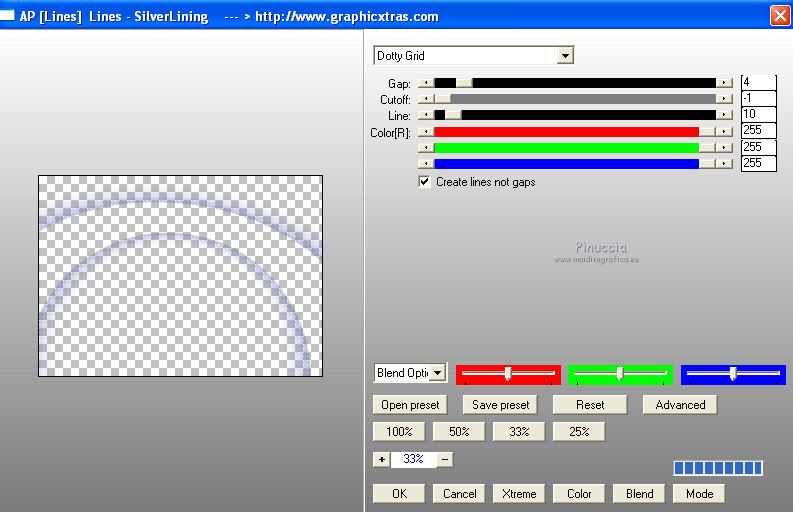793x512 pixels.
Task: Click the Reset button
Action: click(x=590, y=405)
